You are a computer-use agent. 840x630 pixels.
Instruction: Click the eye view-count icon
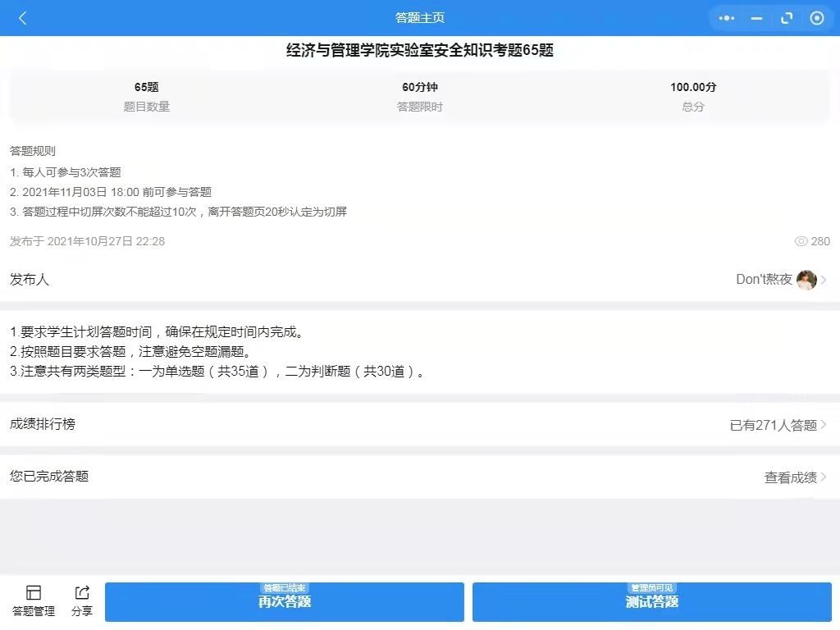click(x=801, y=241)
